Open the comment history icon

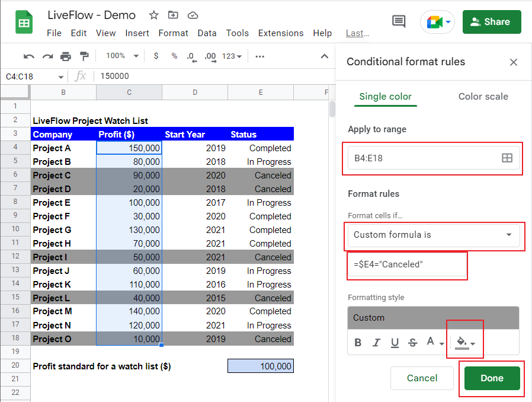tap(399, 22)
